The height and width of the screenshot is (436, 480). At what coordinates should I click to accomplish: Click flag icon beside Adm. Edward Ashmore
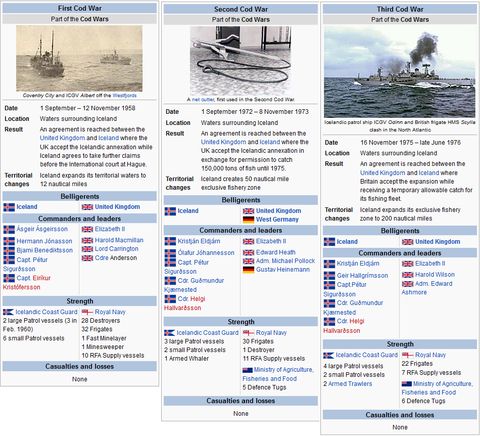pyautogui.click(x=407, y=284)
